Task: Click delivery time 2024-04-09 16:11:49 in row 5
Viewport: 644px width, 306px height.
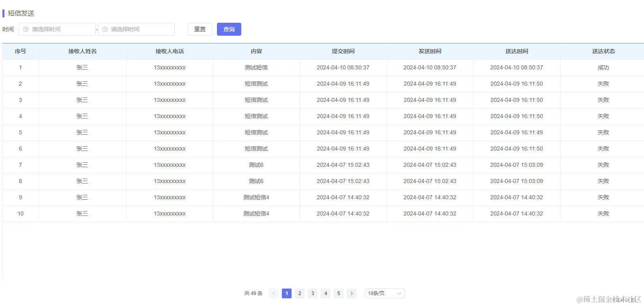Action: coord(517,132)
